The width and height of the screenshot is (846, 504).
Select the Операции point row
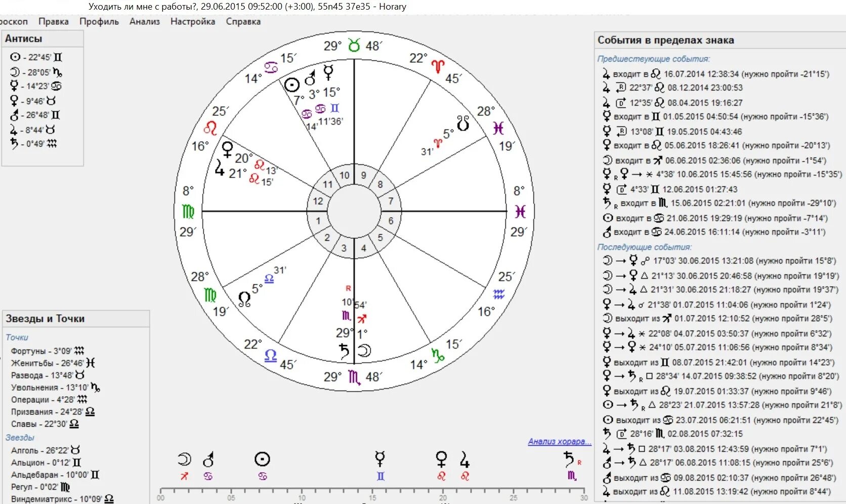pos(49,399)
